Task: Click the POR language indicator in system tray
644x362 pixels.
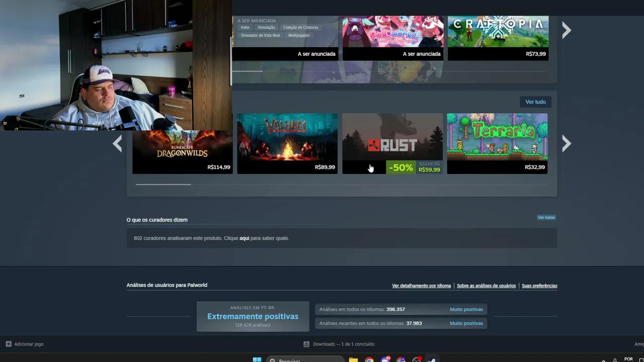Action: tap(628, 359)
